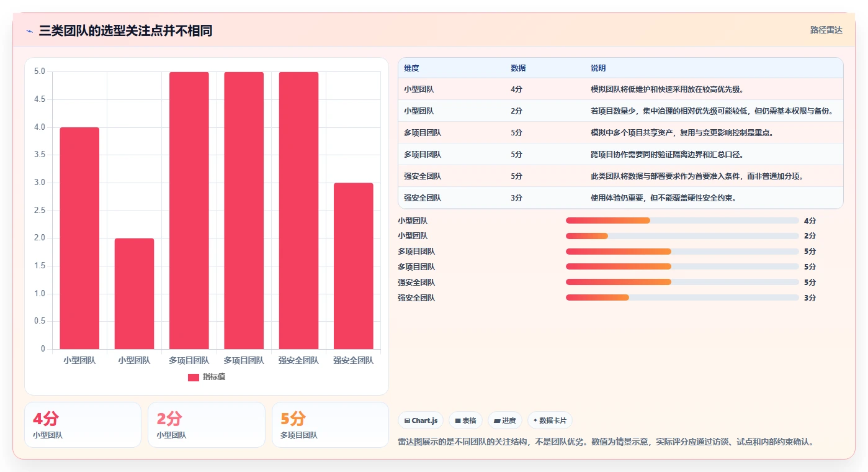868x472 pixels.
Task: Select the 路径雷达 tag in the header
Action: [x=826, y=30]
